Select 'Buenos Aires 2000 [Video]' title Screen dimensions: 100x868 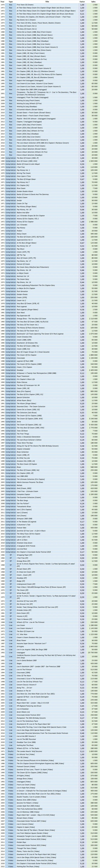coord(27,800)
